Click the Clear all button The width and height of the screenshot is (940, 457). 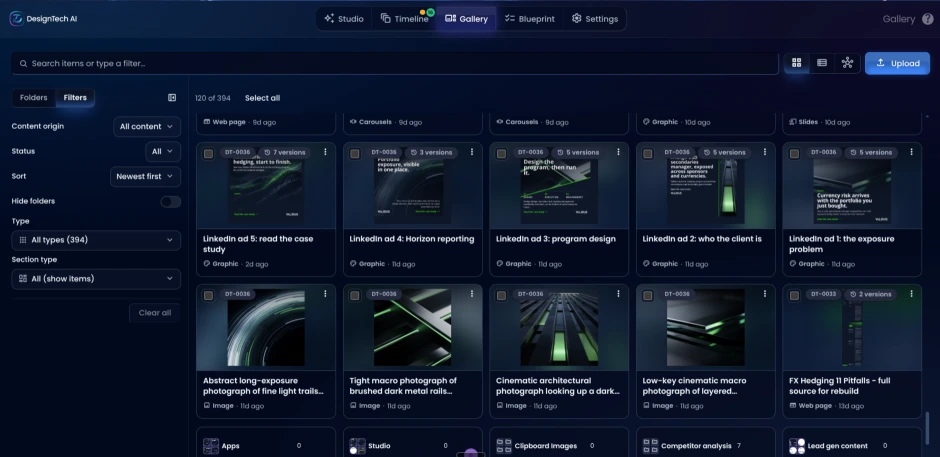coord(155,312)
